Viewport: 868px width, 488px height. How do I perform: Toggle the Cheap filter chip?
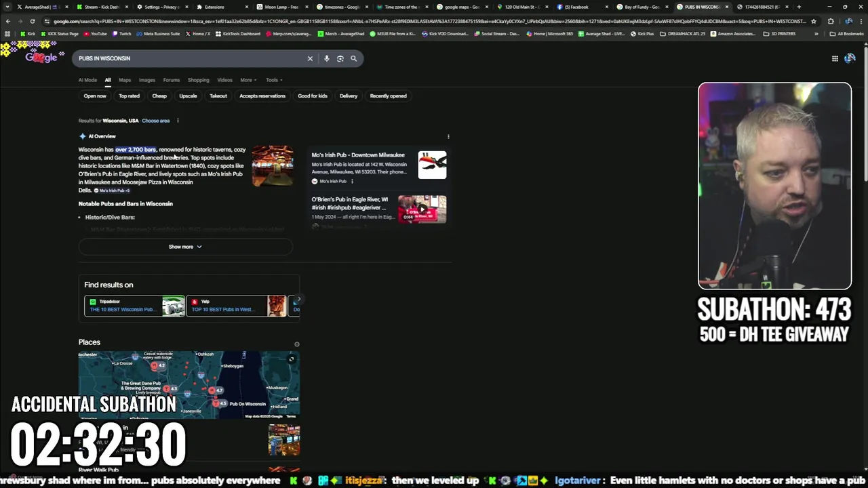click(159, 96)
